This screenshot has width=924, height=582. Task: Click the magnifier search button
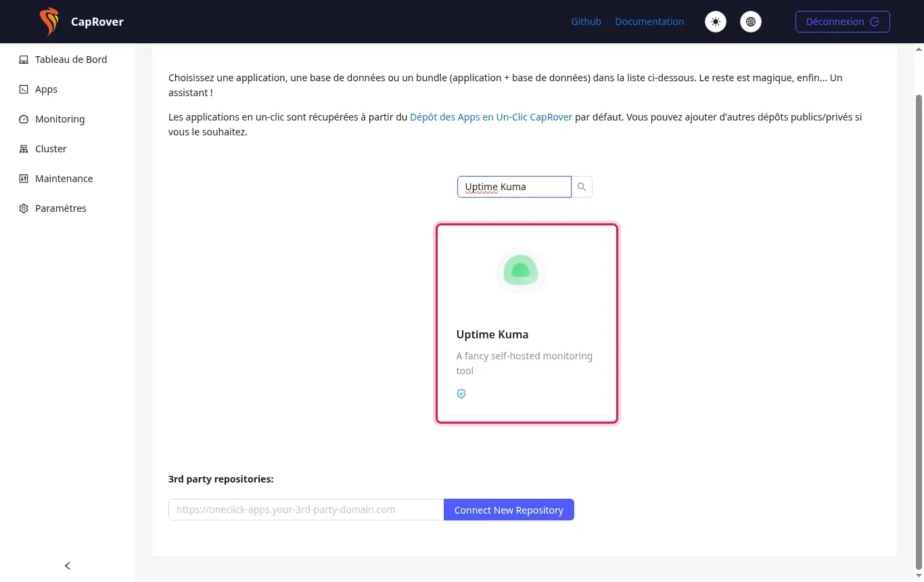pyautogui.click(x=582, y=187)
